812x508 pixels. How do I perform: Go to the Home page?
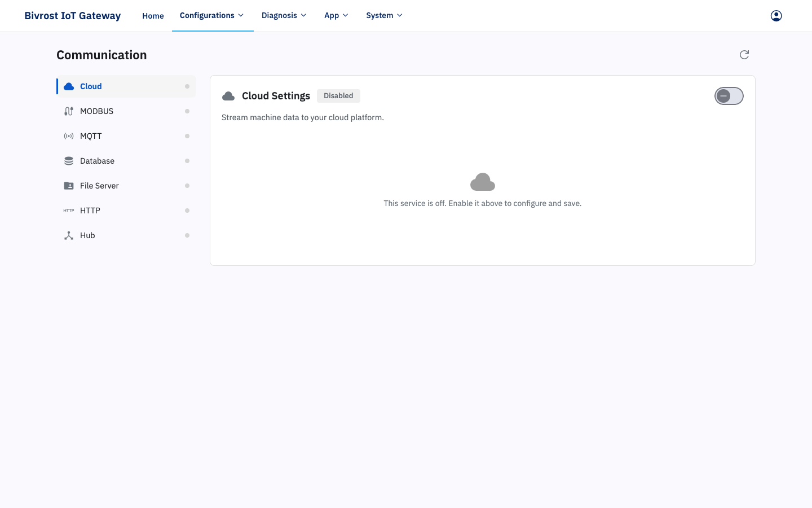tap(153, 16)
